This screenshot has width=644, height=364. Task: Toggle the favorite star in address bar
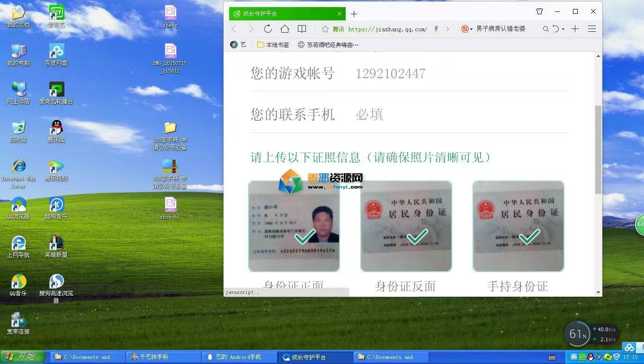point(325,29)
